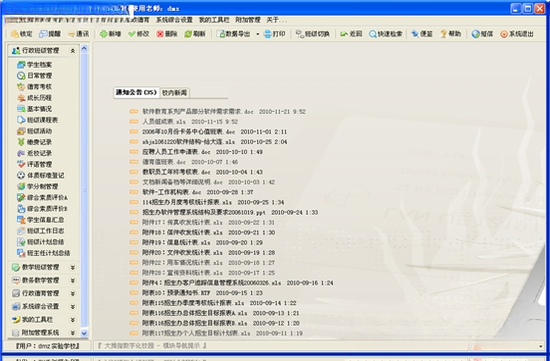Click status bar user dmz 实验学校

[47, 346]
